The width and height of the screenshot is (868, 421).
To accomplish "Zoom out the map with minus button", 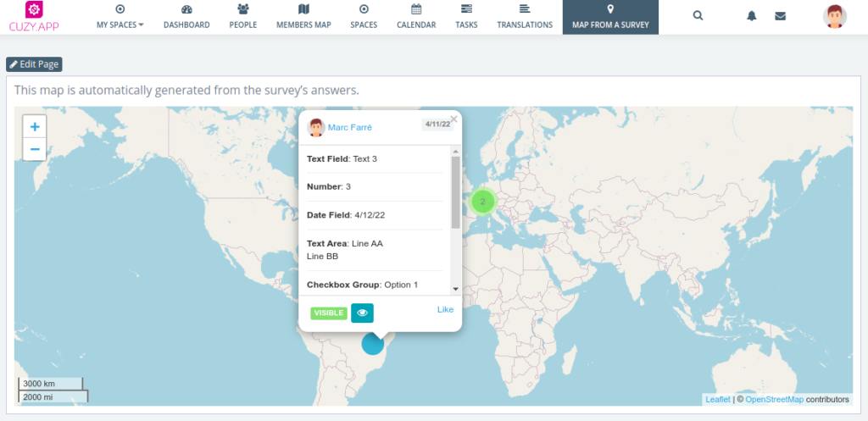I will [x=35, y=149].
